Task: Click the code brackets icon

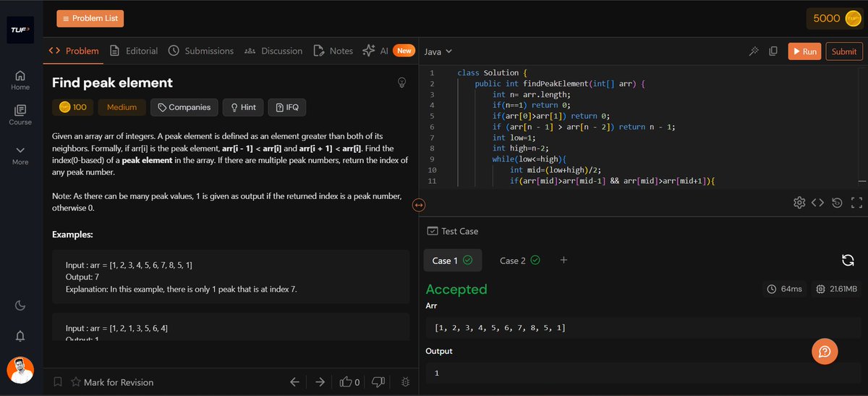Action: pos(818,203)
